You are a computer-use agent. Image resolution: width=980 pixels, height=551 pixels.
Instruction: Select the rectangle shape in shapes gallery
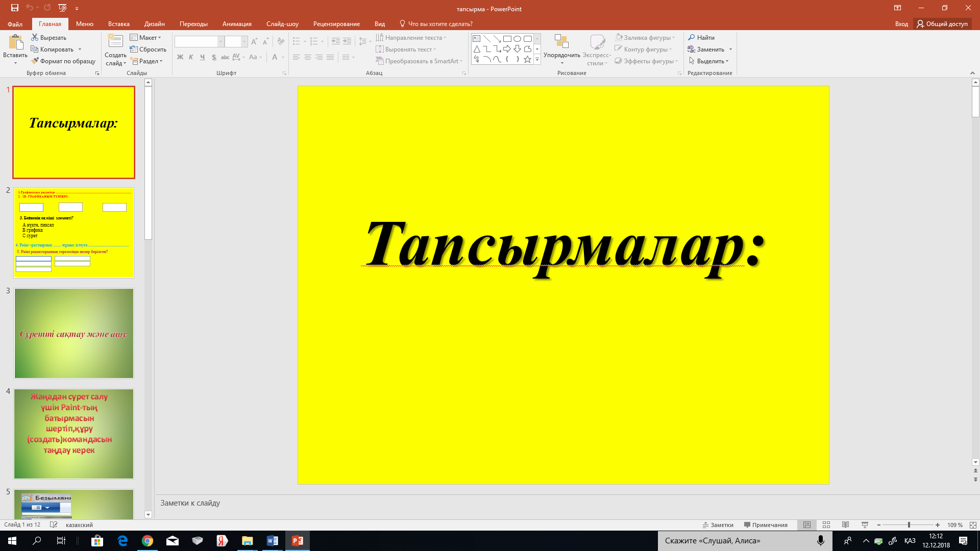[x=507, y=39]
